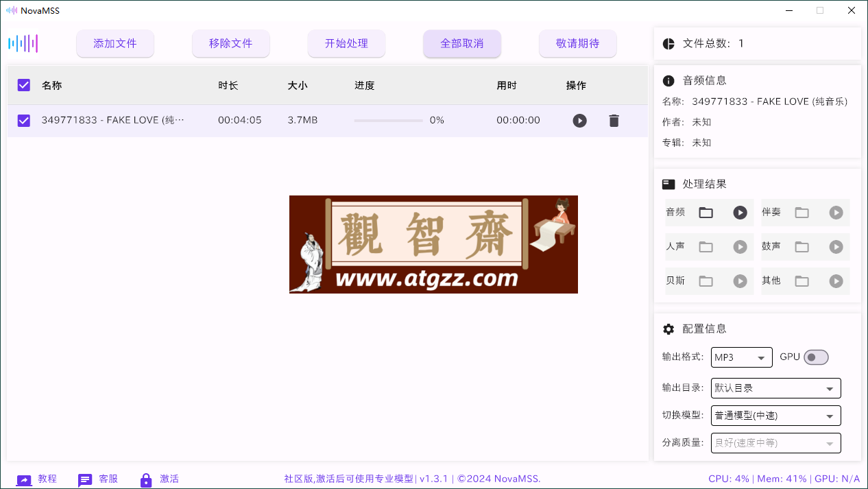Click the 处理结果 panel icon
The width and height of the screenshot is (868, 489).
click(668, 184)
